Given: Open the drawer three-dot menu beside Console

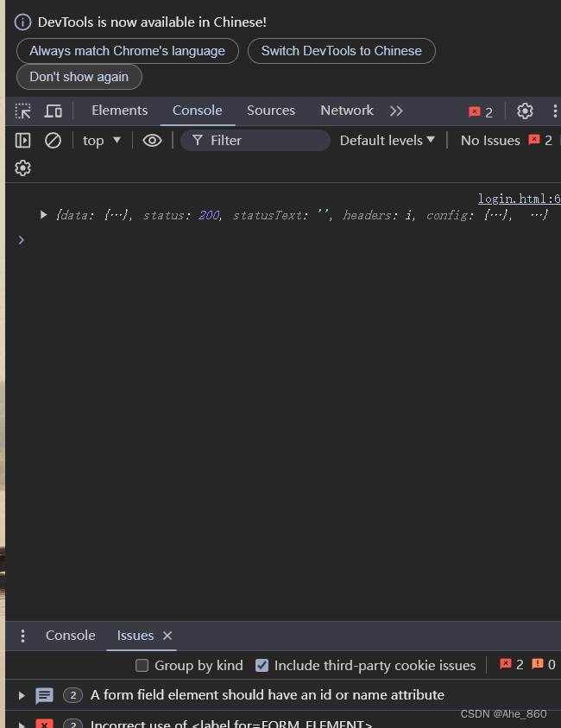Looking at the screenshot, I should (x=22, y=636).
